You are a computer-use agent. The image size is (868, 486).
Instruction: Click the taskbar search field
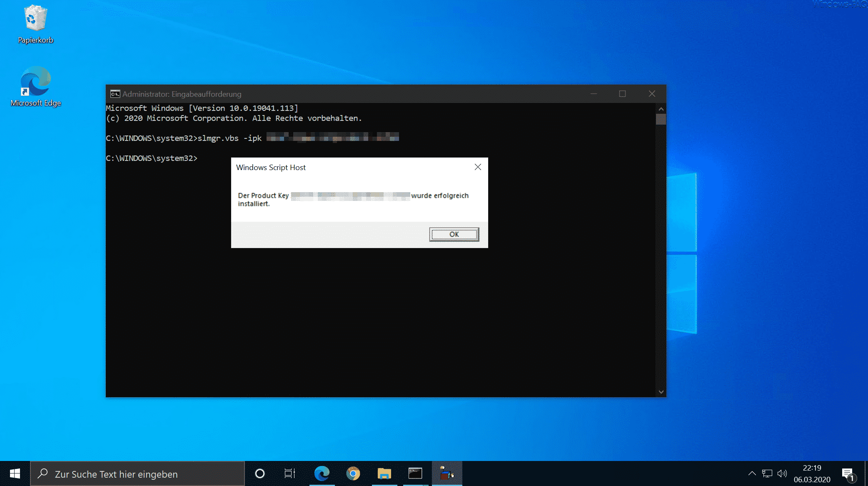137,474
